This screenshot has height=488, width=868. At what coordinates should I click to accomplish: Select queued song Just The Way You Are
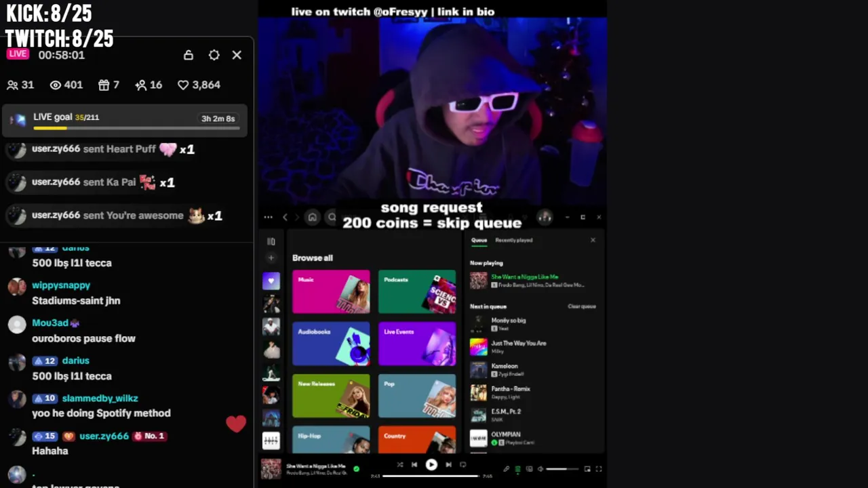[x=534, y=347]
